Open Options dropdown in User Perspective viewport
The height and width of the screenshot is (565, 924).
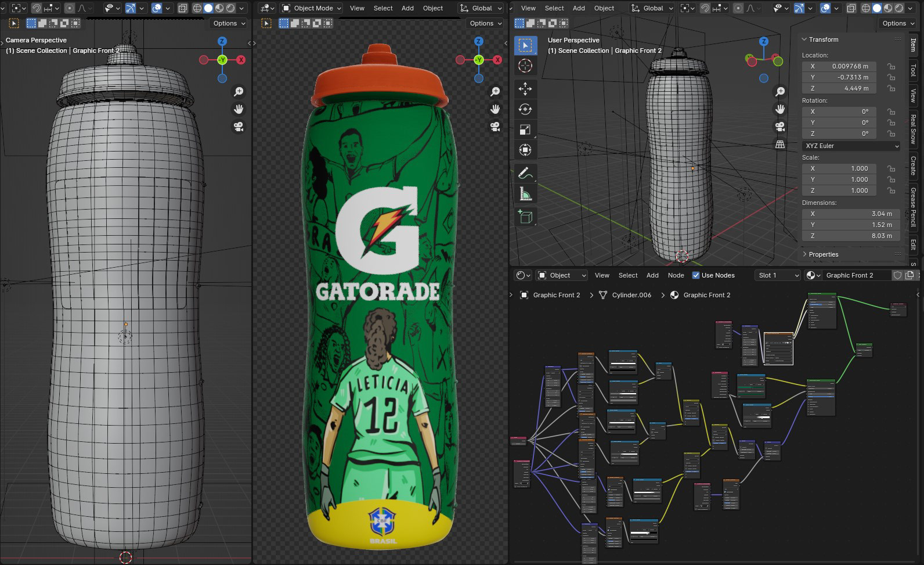pyautogui.click(x=897, y=23)
